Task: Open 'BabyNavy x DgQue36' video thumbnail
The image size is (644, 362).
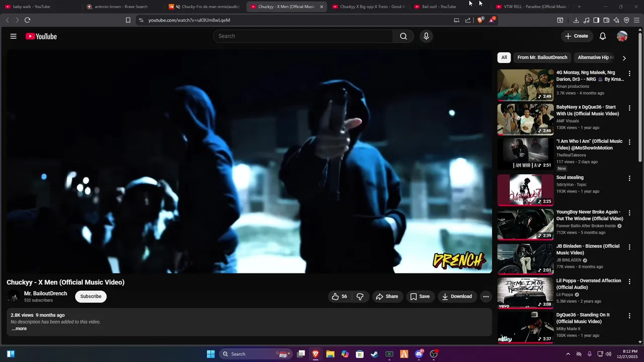Action: (525, 120)
